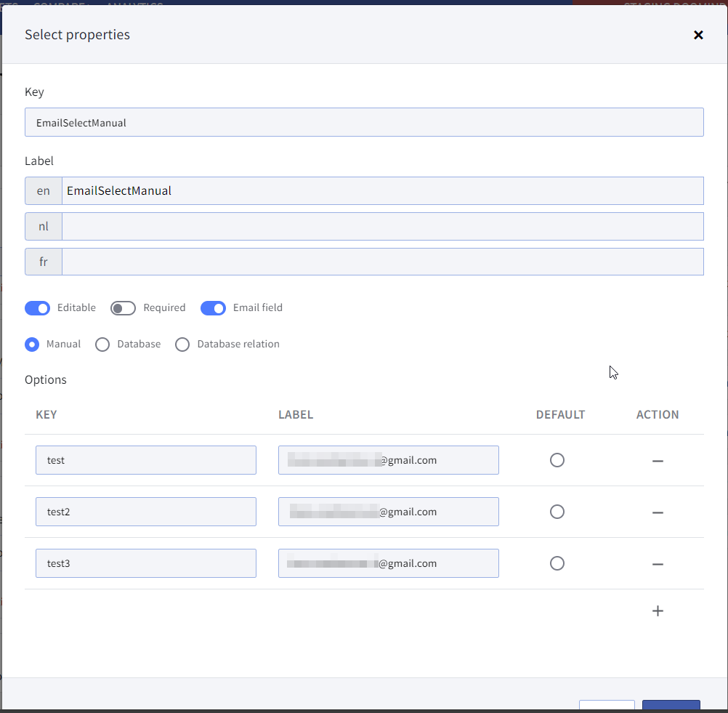Edit the Key input field
Viewport: 728px width, 713px height.
[364, 122]
